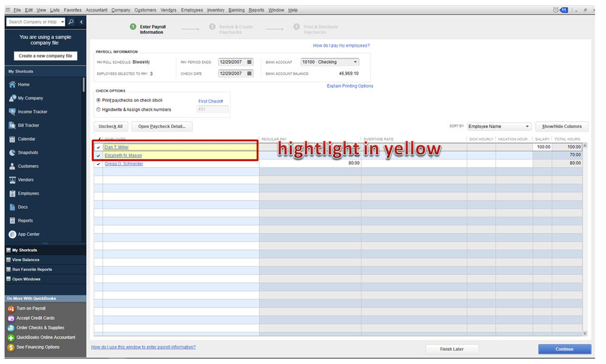The height and width of the screenshot is (364, 606).
Task: Uncheck Elizabeth N. Mason's checkbox
Action: coord(98,155)
